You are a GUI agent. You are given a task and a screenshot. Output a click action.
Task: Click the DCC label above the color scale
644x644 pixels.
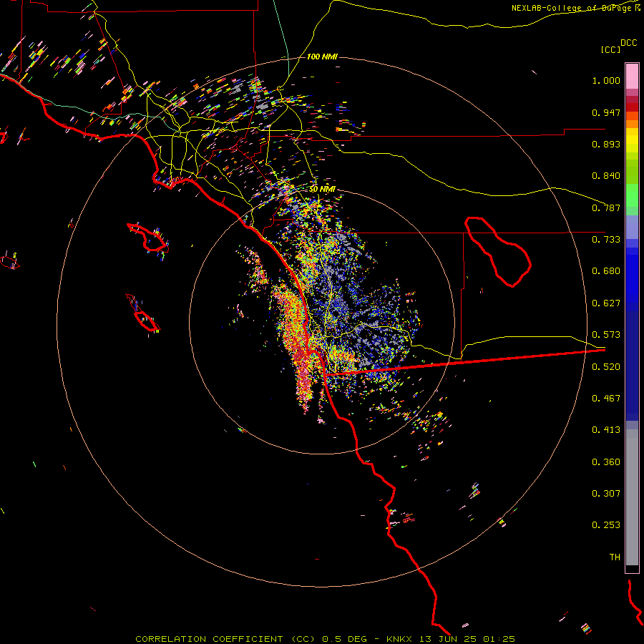tap(628, 43)
